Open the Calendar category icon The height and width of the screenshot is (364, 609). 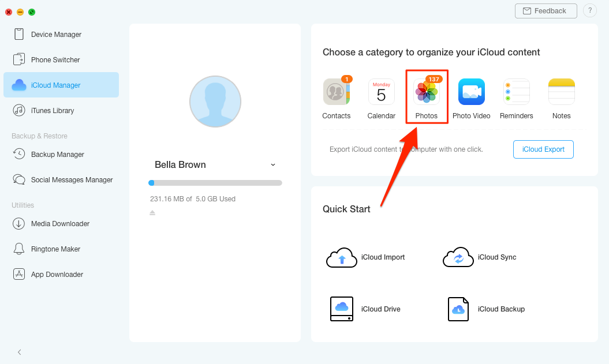pyautogui.click(x=382, y=92)
